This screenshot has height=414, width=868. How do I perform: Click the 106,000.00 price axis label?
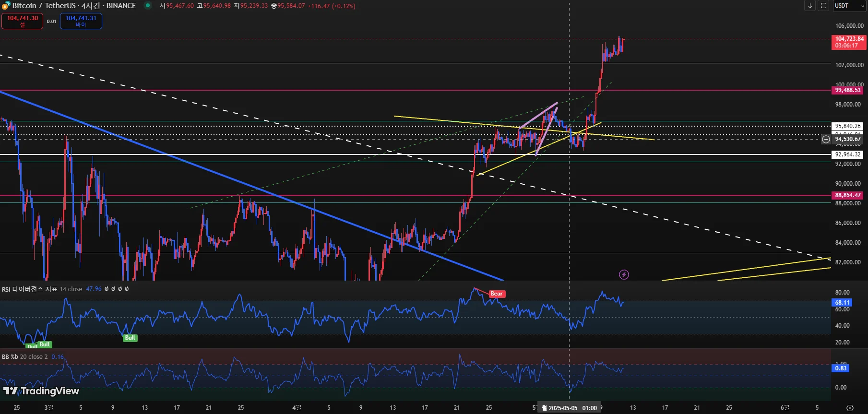tap(849, 26)
